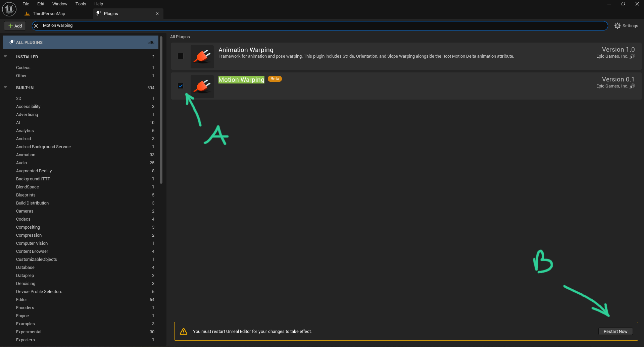Click the Restart Now button

tap(615, 331)
